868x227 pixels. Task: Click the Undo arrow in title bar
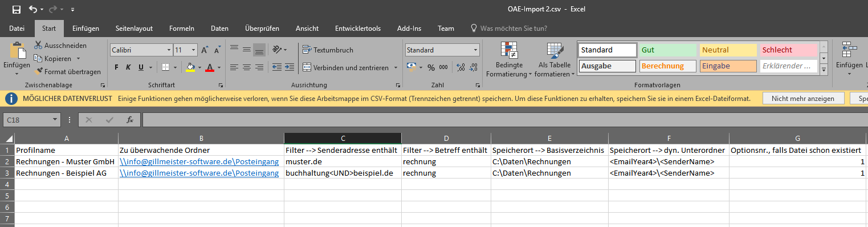33,9
